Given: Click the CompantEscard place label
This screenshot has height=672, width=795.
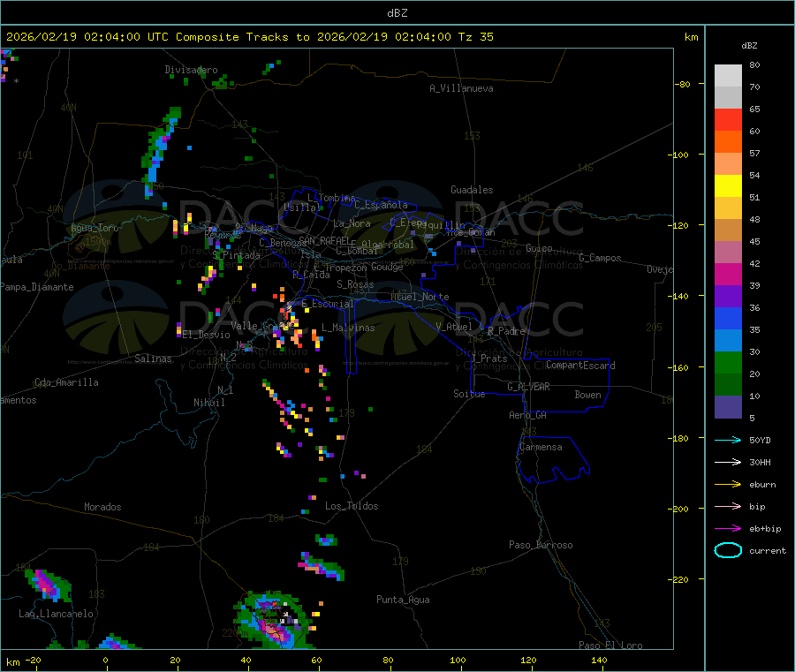Looking at the screenshot, I should pyautogui.click(x=580, y=366).
